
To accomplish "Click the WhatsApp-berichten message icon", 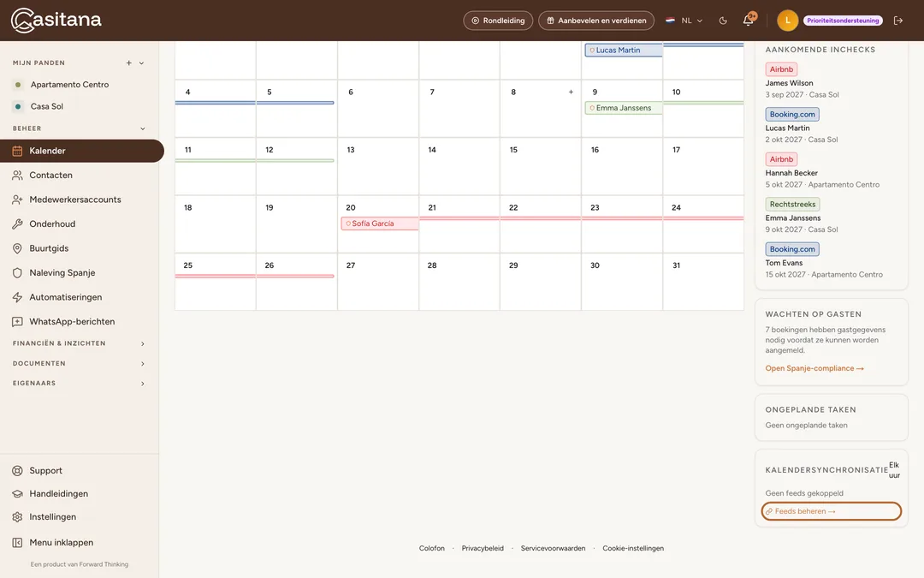I will 18,321.
